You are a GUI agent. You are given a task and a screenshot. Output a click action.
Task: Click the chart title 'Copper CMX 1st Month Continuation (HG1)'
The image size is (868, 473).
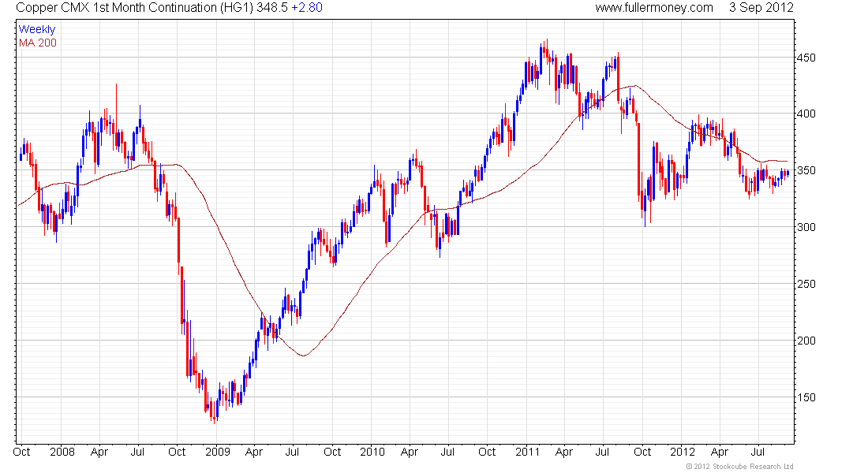click(x=134, y=8)
